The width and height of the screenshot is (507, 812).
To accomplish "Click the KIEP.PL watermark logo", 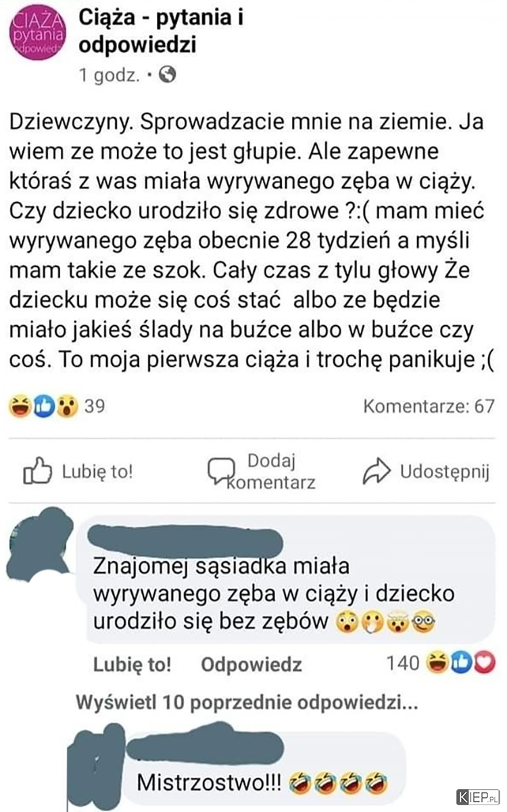I will point(478,797).
